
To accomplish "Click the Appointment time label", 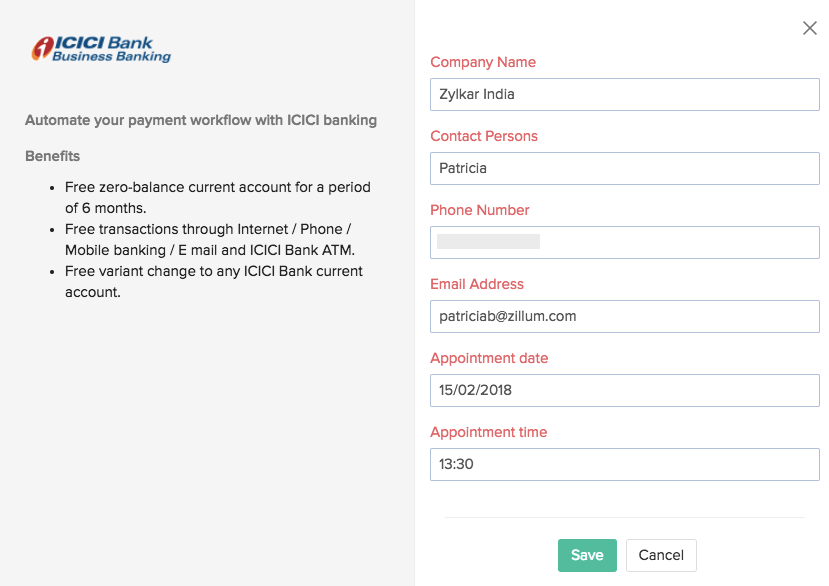I will 489,432.
